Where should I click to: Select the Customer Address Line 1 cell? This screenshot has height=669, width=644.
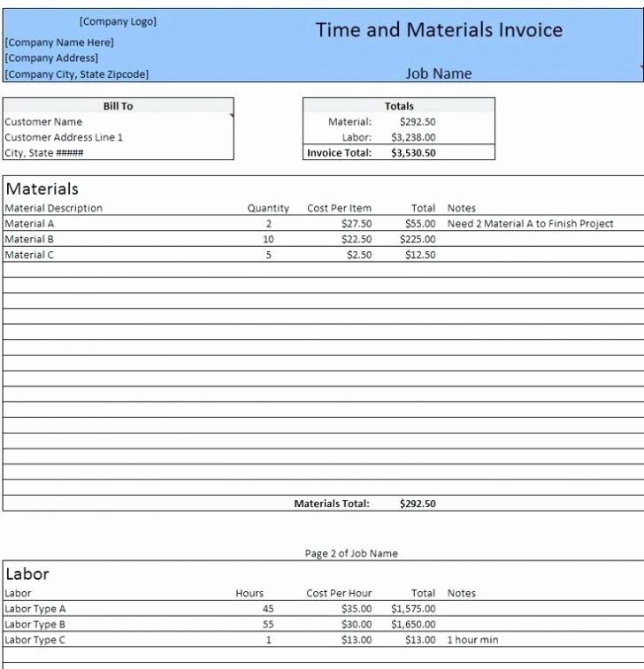tap(64, 137)
